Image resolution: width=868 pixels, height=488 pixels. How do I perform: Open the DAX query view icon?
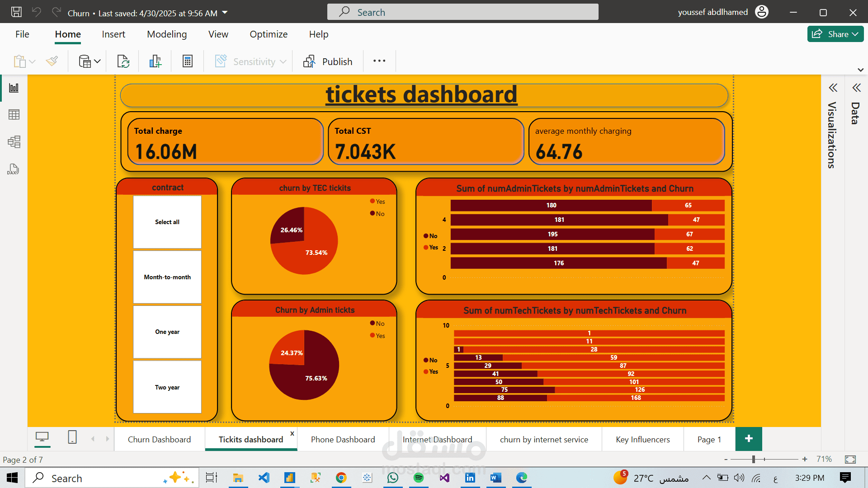click(x=13, y=169)
